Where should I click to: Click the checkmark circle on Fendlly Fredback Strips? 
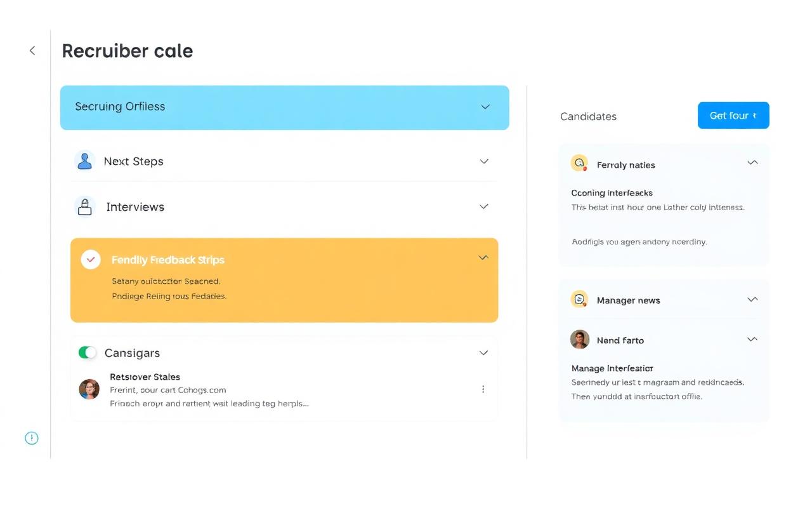pyautogui.click(x=91, y=259)
